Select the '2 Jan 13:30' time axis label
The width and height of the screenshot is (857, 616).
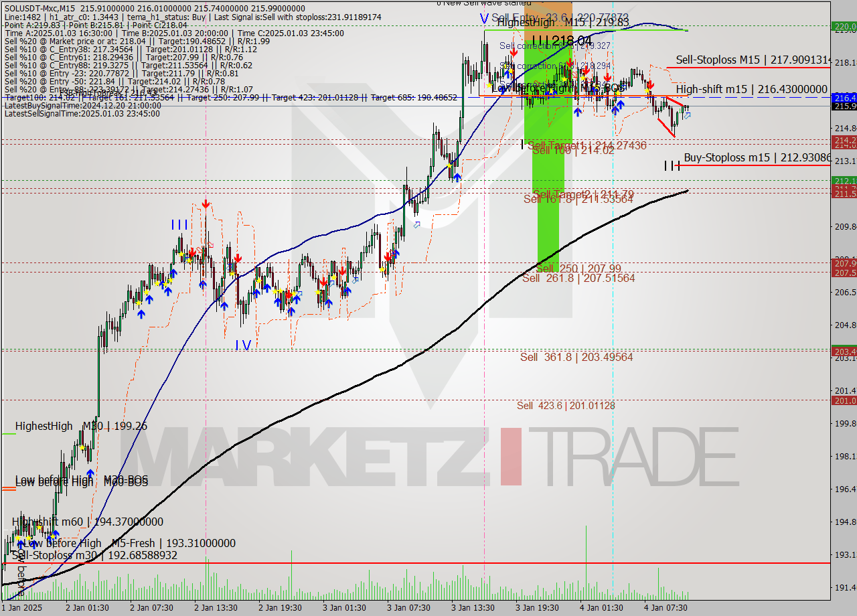[216, 608]
